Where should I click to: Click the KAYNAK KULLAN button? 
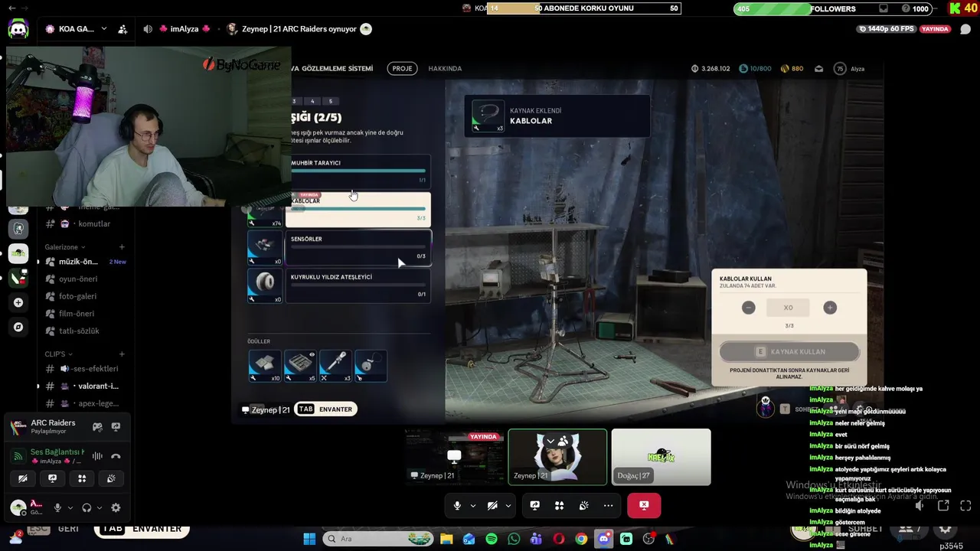tap(789, 351)
